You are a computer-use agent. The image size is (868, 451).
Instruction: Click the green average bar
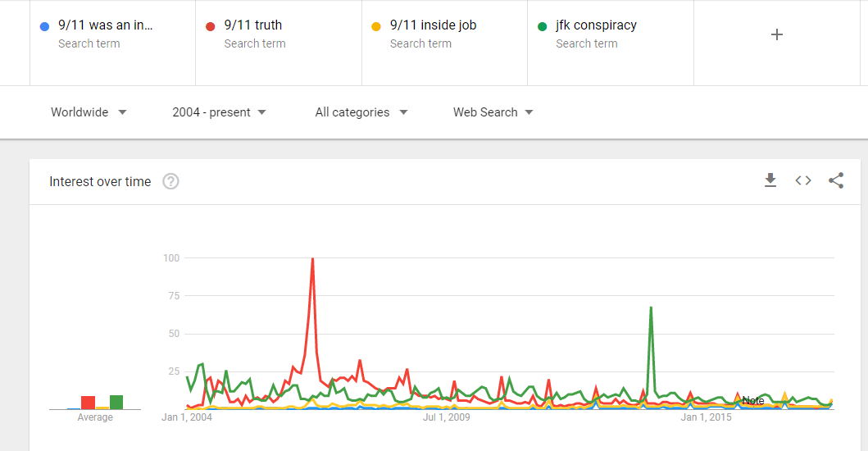[116, 402]
